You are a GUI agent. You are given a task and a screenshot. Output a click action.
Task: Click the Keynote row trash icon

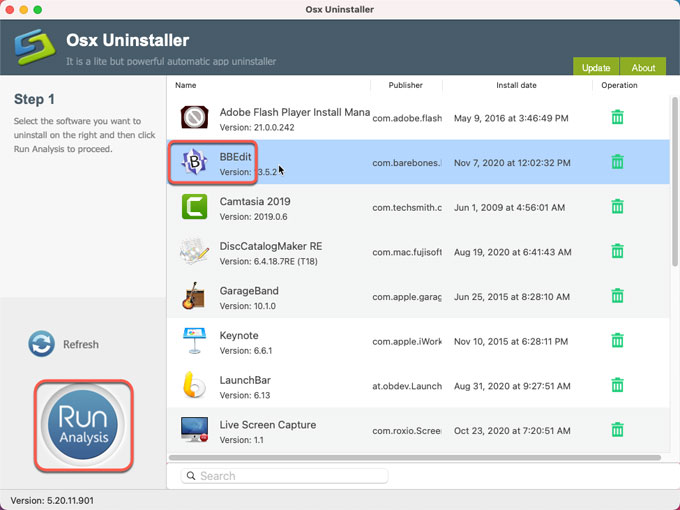[617, 340]
